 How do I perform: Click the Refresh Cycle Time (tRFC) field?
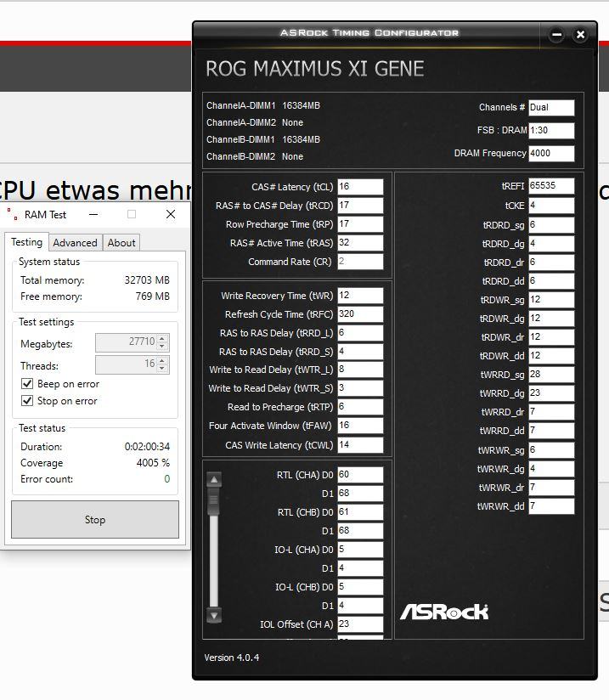[x=360, y=314]
